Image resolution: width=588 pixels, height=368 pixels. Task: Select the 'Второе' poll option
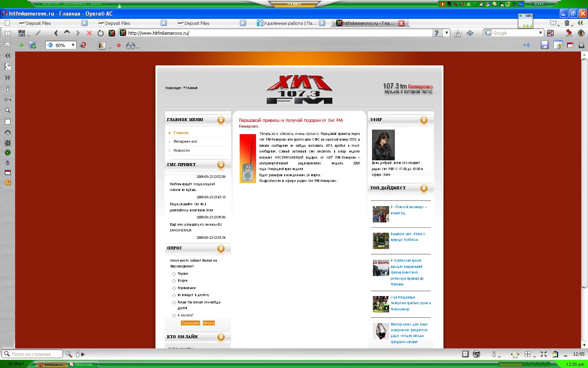pyautogui.click(x=174, y=281)
